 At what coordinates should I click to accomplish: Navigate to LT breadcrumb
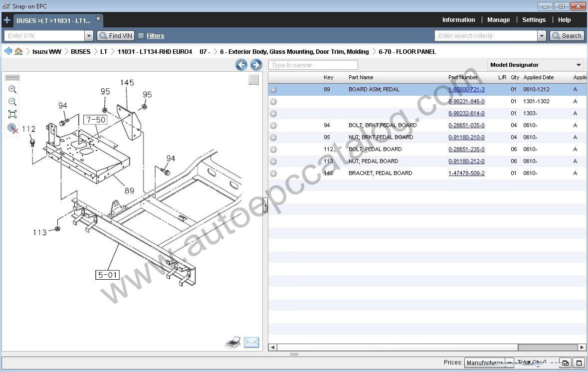tap(104, 51)
